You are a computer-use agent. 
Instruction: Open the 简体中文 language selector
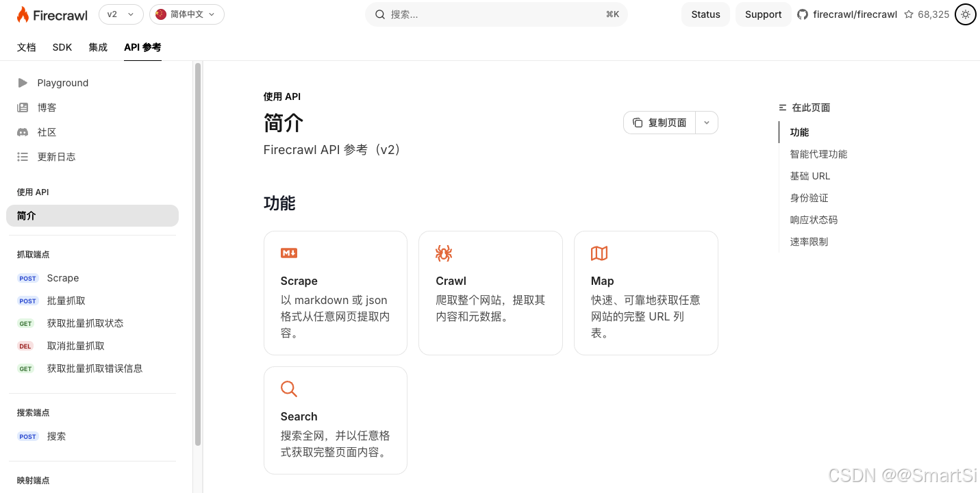[x=186, y=14]
